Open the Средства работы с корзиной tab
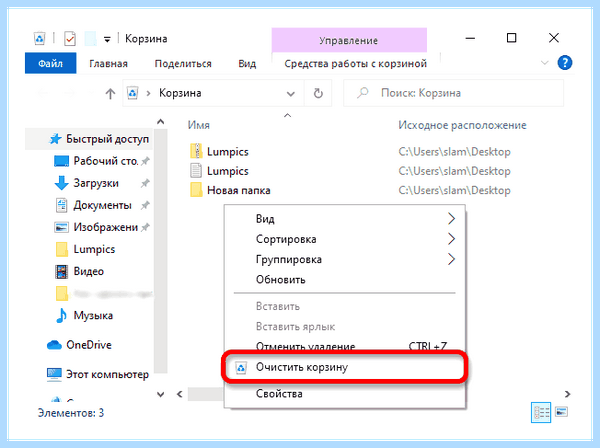The width and height of the screenshot is (600, 448). 355,64
